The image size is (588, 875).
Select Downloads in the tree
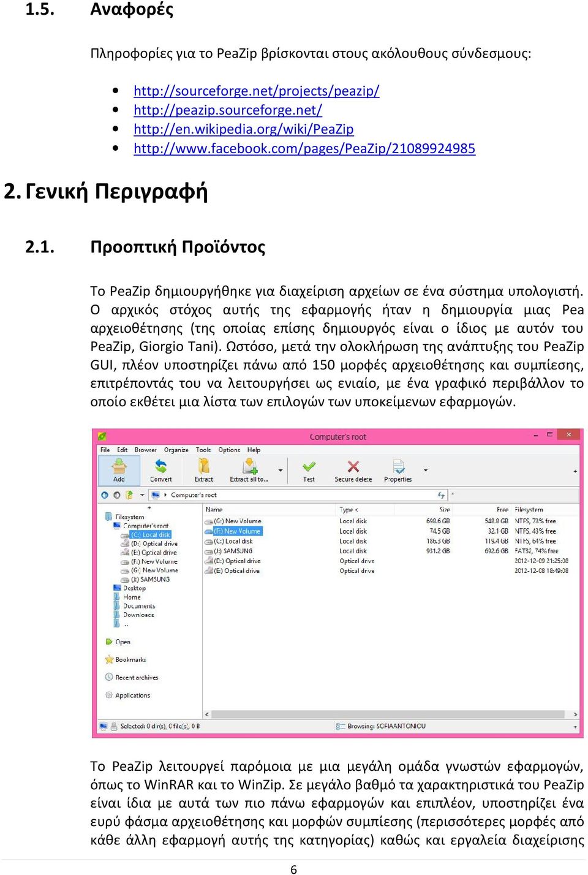[138, 615]
